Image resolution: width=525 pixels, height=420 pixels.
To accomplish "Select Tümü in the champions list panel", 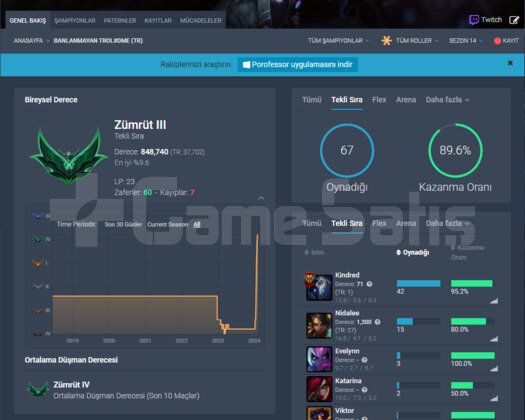I will pos(312,223).
